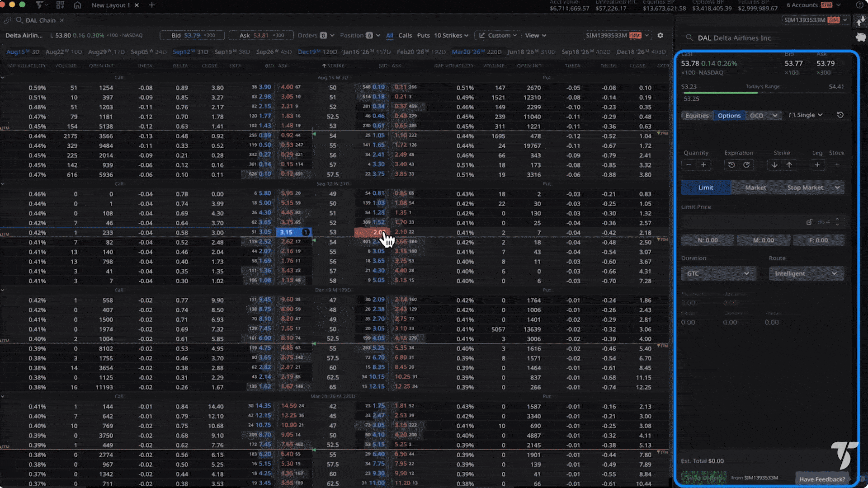
Task: Click the Bid 53.79 price button
Action: 192,35
